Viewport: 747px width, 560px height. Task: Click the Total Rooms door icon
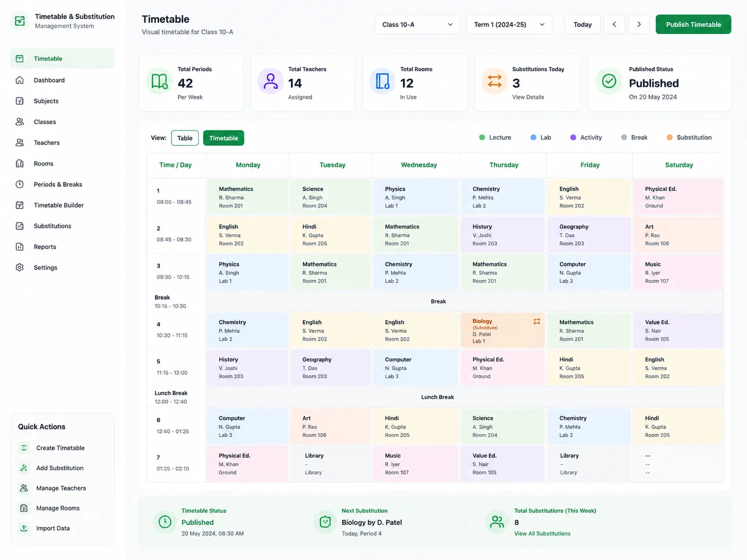382,81
